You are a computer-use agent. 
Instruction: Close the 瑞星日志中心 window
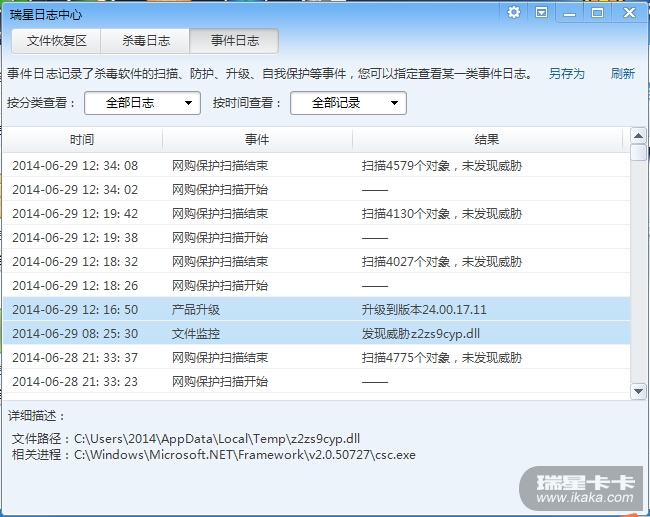pyautogui.click(x=629, y=13)
